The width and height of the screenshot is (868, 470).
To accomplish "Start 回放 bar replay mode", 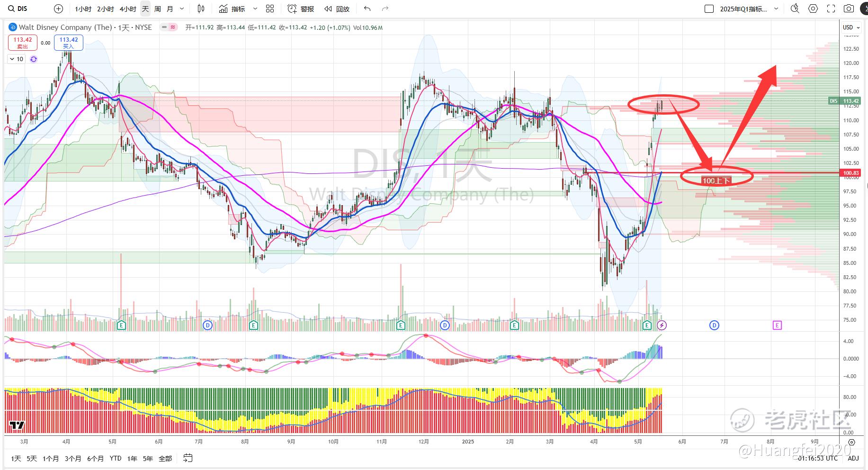I will click(337, 9).
